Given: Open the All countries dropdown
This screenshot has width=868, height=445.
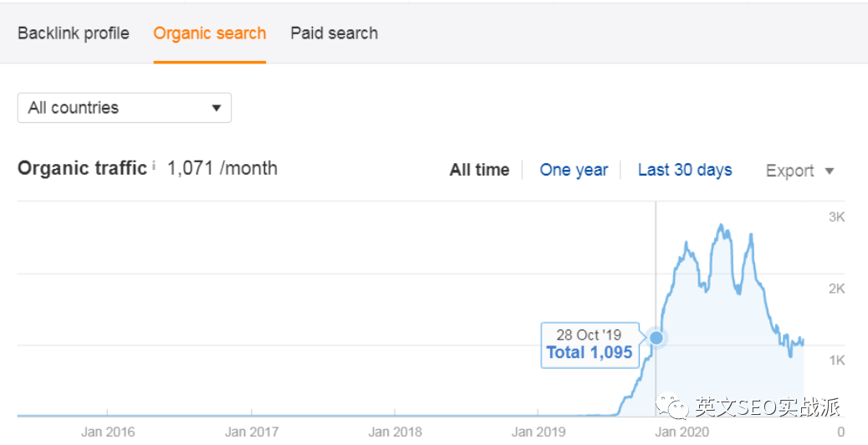Looking at the screenshot, I should click(125, 107).
